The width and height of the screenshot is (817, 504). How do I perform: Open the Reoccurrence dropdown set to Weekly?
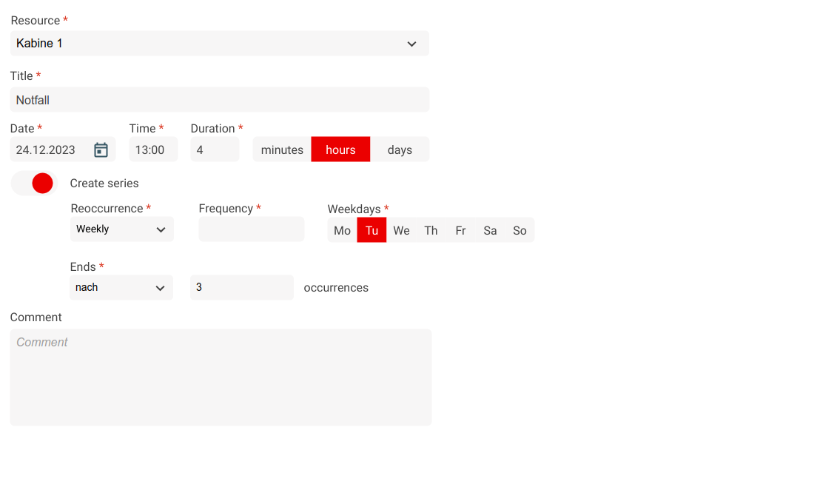tap(122, 229)
